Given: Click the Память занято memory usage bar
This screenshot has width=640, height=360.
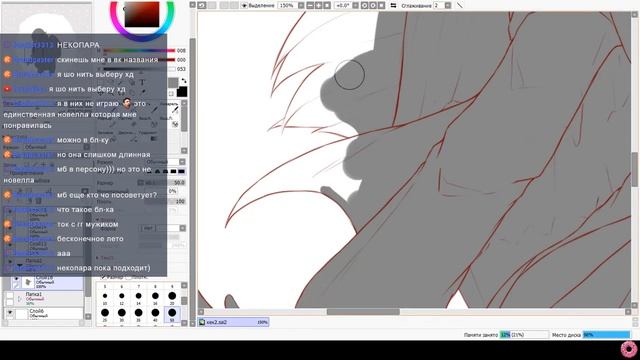Looking at the screenshot, I should click(x=524, y=335).
